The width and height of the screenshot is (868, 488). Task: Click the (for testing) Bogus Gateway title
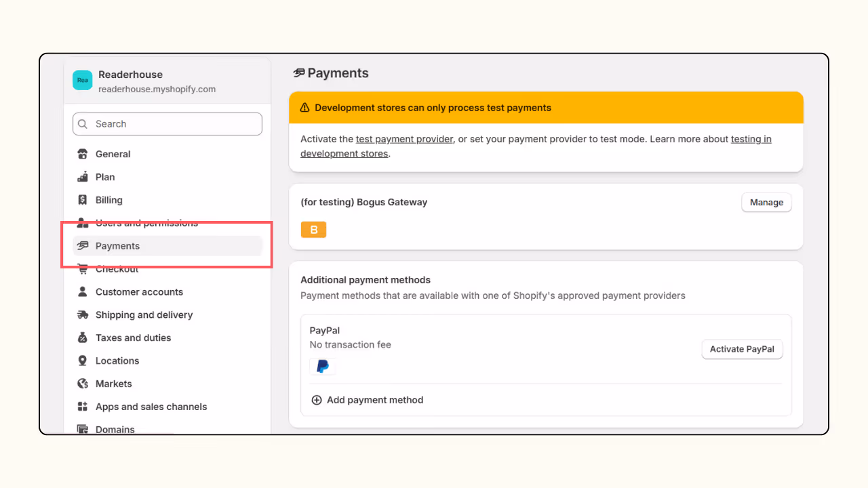pyautogui.click(x=364, y=202)
